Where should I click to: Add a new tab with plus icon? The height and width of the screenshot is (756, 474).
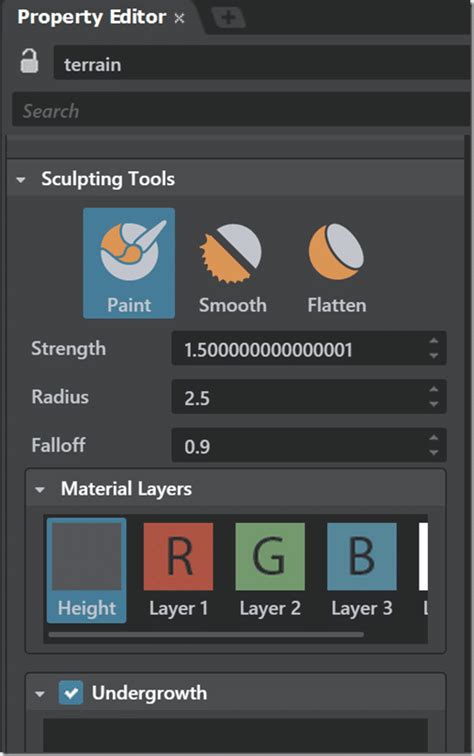pos(229,18)
